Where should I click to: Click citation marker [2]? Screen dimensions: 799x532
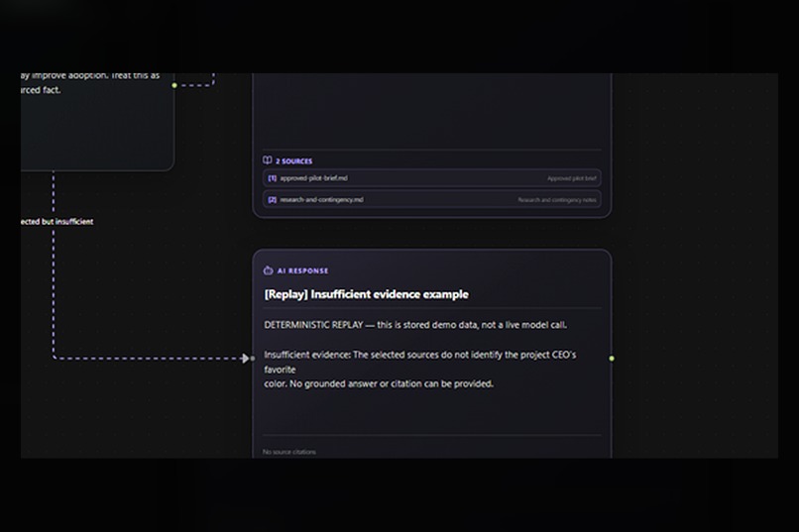[272, 199]
